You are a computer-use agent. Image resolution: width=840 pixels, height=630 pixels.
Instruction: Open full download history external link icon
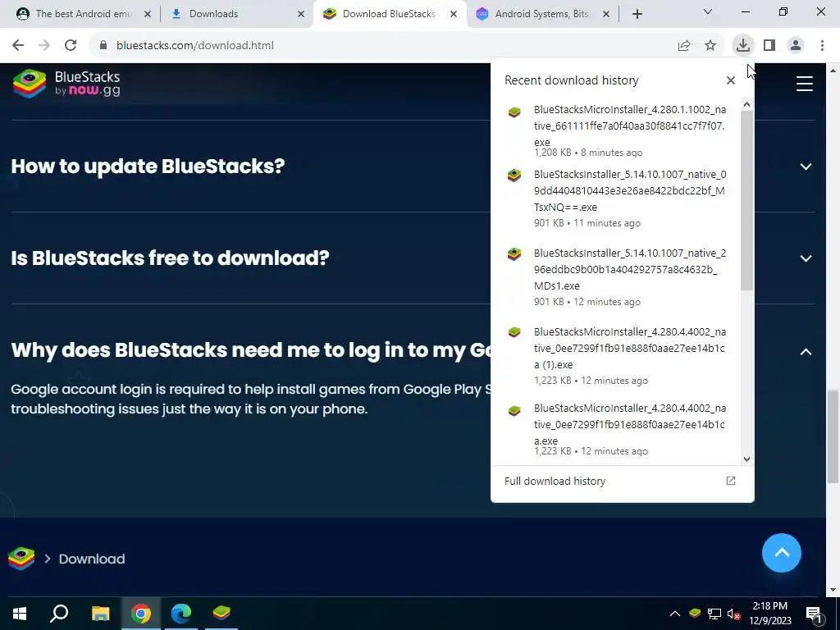(730, 481)
